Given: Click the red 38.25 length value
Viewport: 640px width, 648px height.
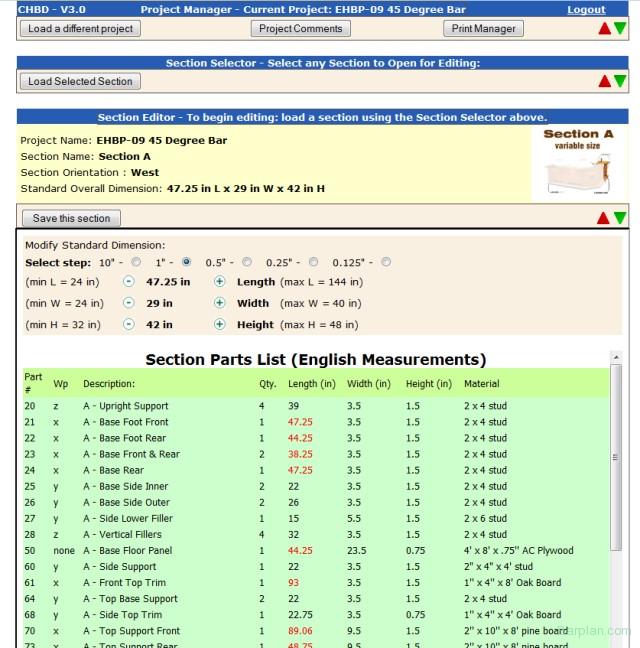Looking at the screenshot, I should click(300, 454).
